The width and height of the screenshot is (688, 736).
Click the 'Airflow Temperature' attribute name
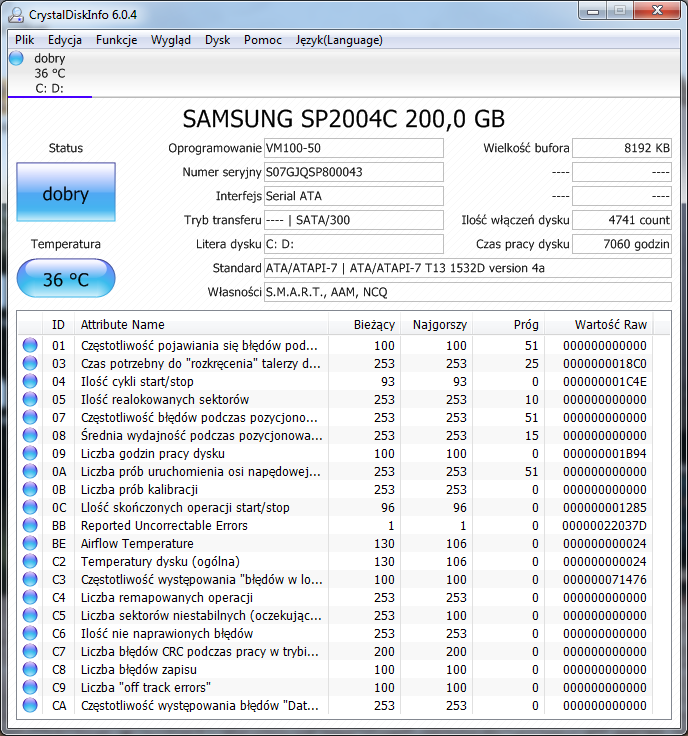pos(137,544)
